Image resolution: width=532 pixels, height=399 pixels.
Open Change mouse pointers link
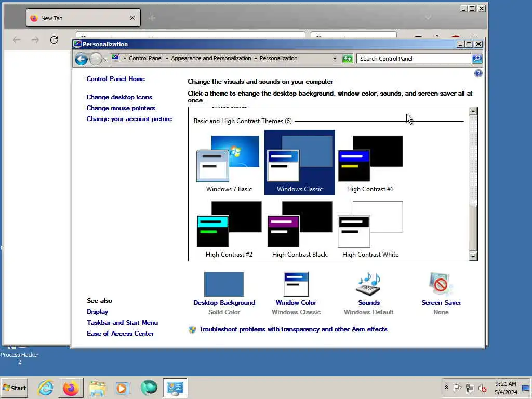click(121, 108)
